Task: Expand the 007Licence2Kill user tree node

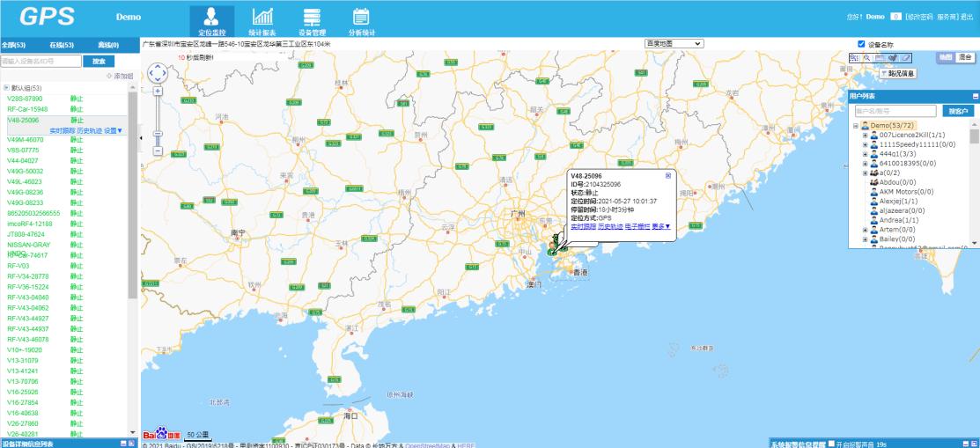Action: click(866, 135)
